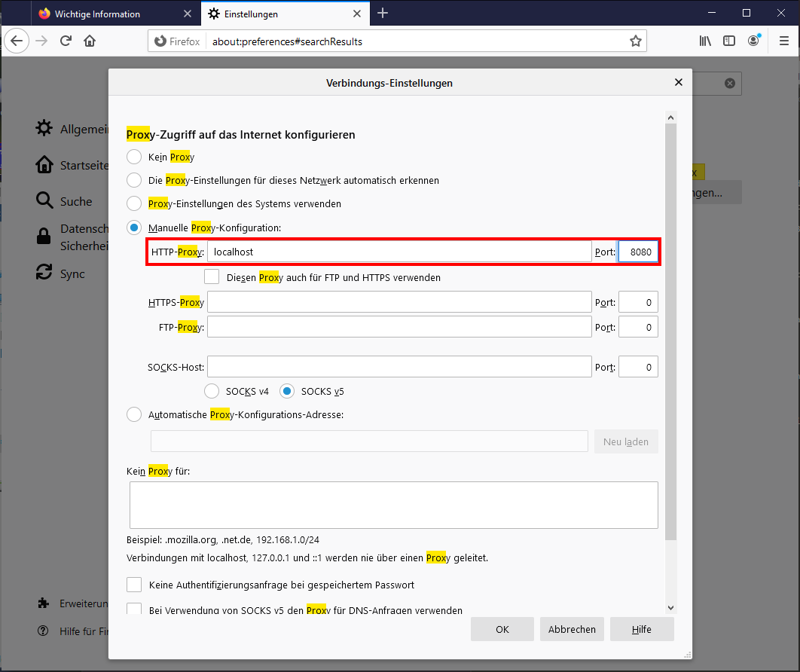Click the Abbrechen button
Image resolution: width=800 pixels, height=672 pixels.
tap(572, 629)
